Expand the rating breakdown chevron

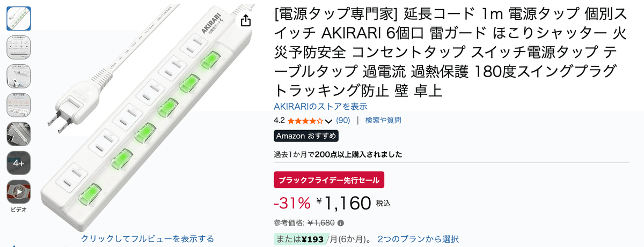pos(328,121)
